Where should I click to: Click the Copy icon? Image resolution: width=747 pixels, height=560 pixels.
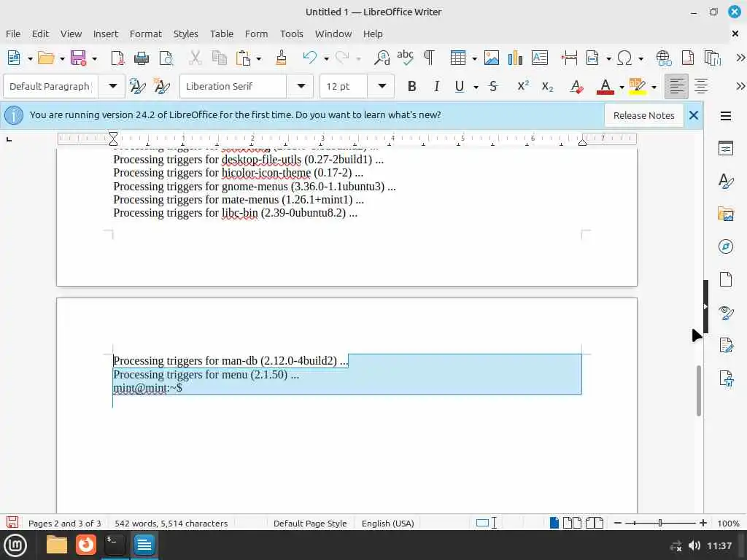[x=219, y=58]
